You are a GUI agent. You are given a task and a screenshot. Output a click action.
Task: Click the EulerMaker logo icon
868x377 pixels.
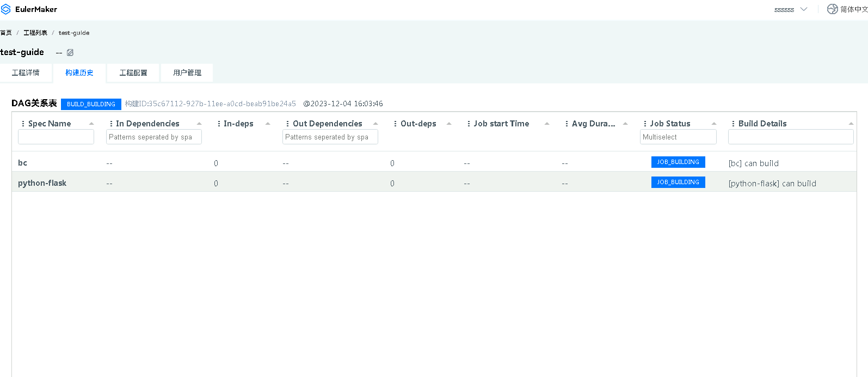coord(6,9)
